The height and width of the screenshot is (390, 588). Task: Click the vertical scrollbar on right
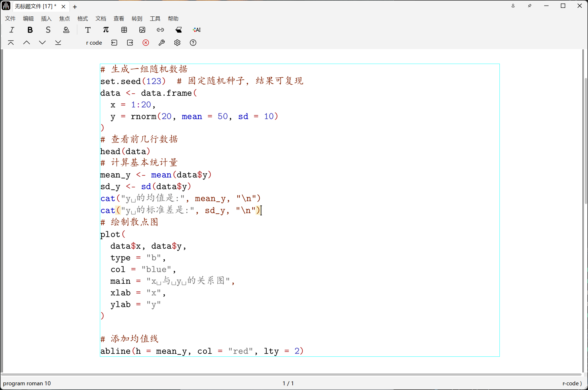tap(586, 140)
